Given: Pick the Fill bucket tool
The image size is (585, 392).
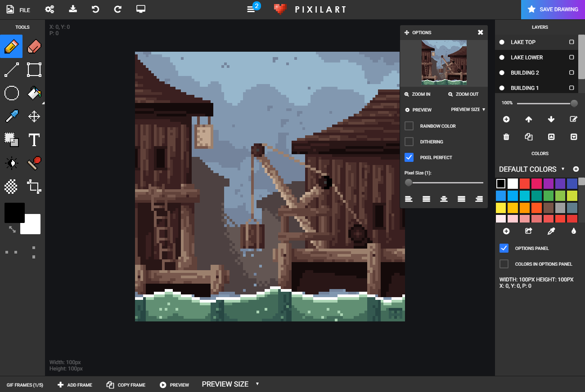Looking at the screenshot, I should [x=34, y=93].
